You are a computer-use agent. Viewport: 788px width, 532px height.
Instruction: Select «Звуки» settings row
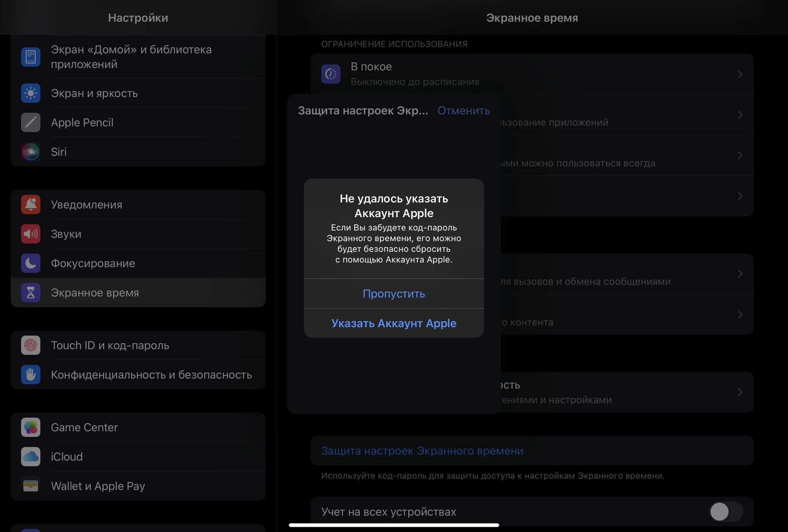[138, 234]
